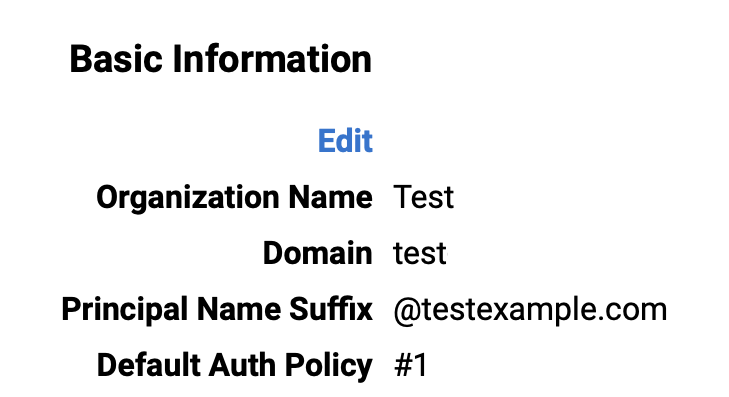Select the Basic Information heading
The height and width of the screenshot is (397, 729).
tap(221, 60)
